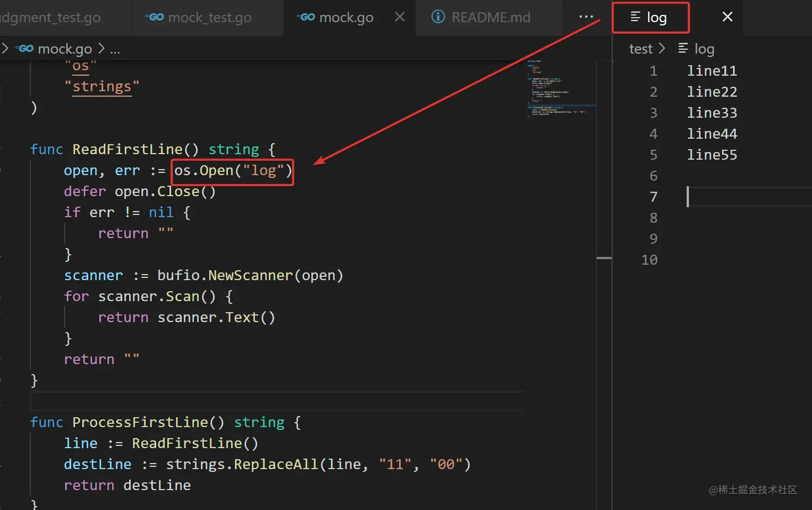Click line number 1 in log
The width and height of the screenshot is (812, 510).
click(x=654, y=71)
